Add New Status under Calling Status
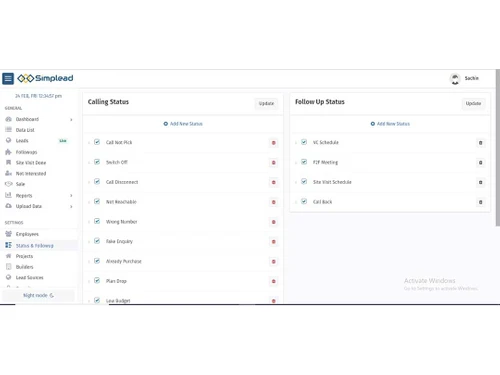 (183, 124)
